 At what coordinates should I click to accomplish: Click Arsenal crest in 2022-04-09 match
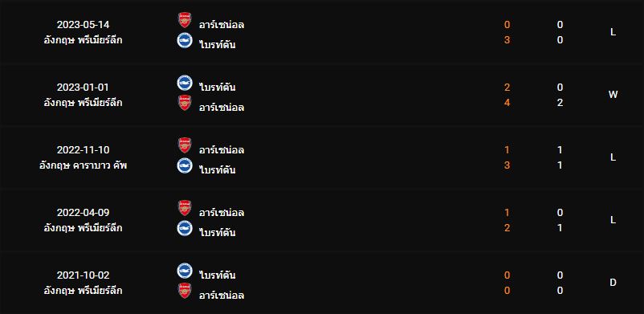tap(185, 208)
